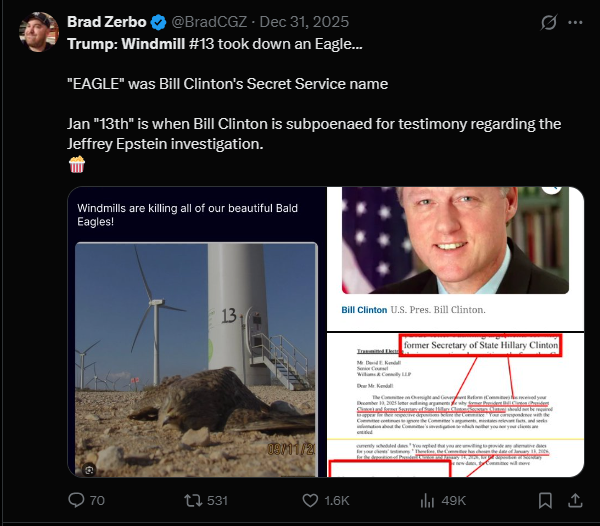Click the blue Bill Clinton caption link
The image size is (600, 526).
(x=363, y=310)
